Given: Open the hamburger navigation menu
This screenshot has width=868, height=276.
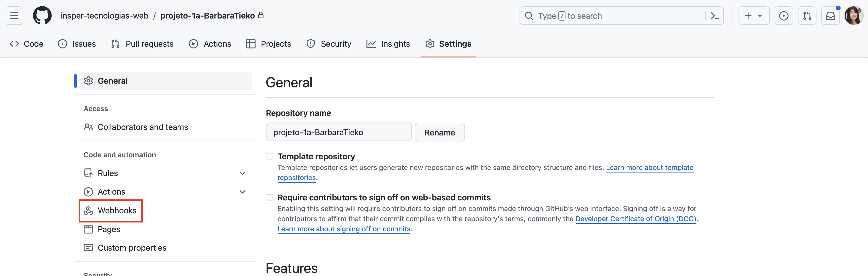Looking at the screenshot, I should point(14,15).
